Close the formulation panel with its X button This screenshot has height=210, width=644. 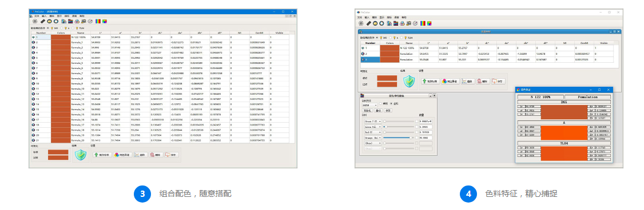(435, 95)
